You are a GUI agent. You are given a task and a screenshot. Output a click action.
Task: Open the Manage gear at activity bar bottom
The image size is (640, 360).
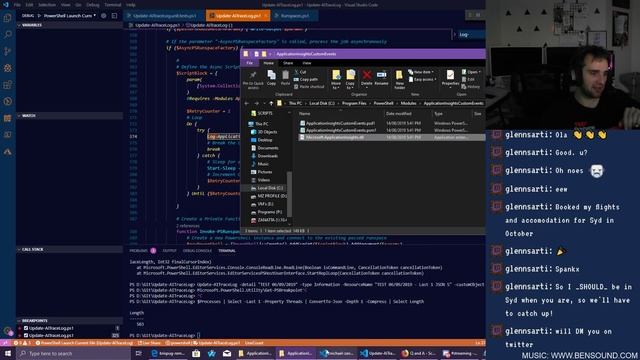7,331
